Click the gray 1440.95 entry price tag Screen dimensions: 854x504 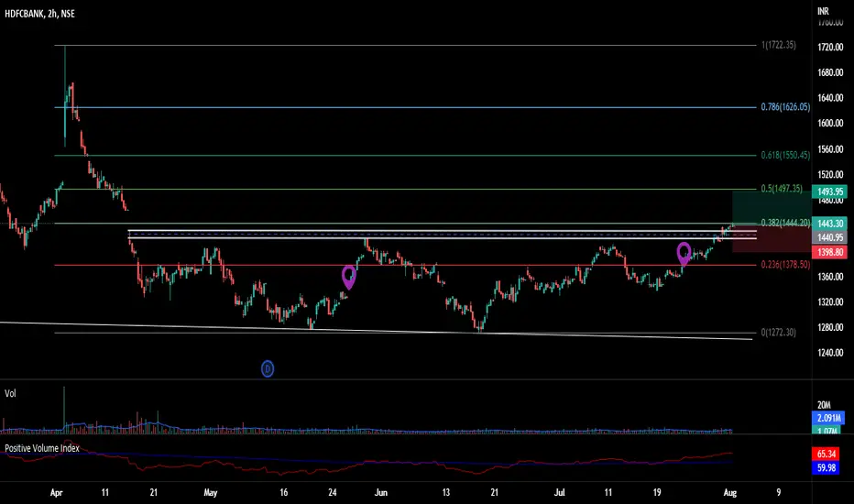829,237
